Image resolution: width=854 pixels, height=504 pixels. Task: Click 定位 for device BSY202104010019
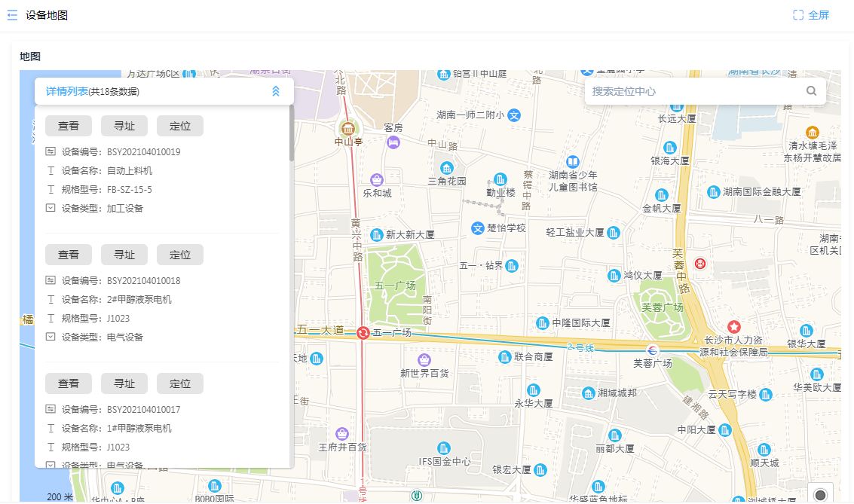click(180, 126)
